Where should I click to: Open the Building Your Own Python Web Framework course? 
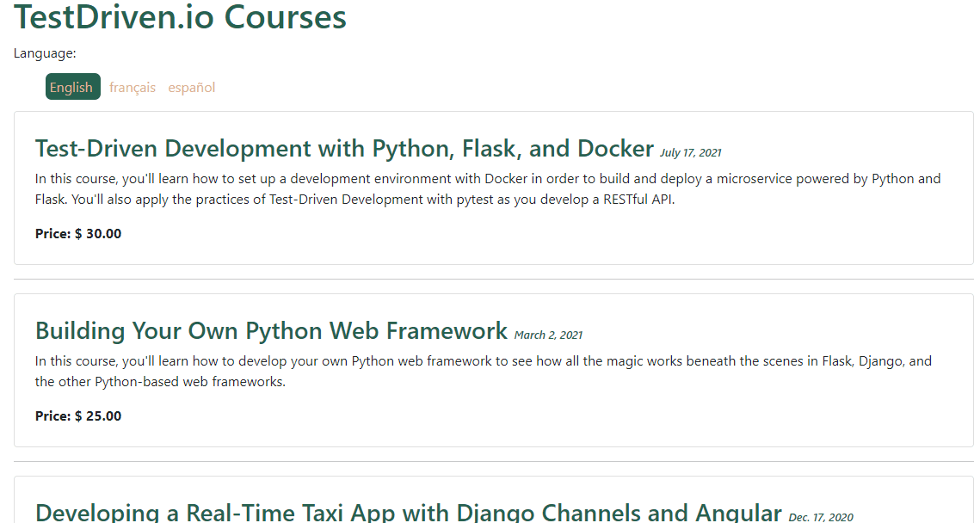click(270, 330)
